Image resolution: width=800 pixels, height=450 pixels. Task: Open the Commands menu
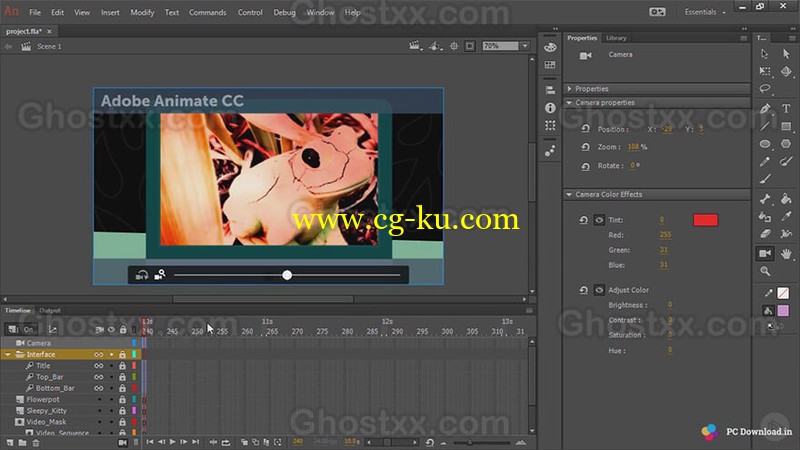tap(208, 12)
